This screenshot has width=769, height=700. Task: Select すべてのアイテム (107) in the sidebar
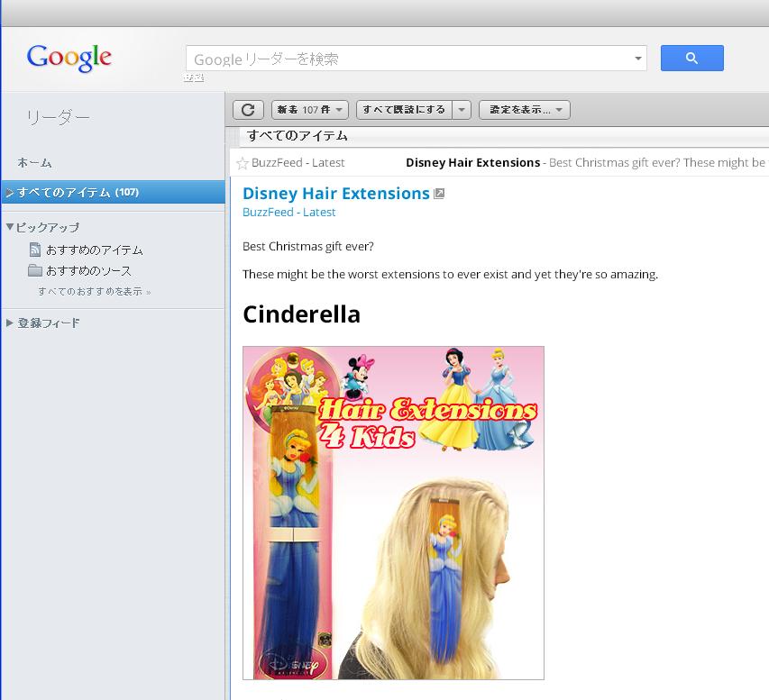114,192
